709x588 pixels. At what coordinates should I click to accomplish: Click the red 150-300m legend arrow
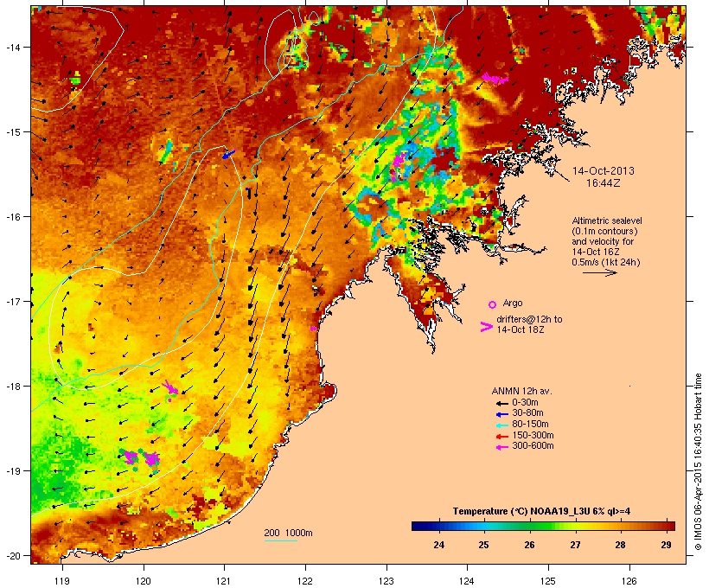tap(502, 436)
